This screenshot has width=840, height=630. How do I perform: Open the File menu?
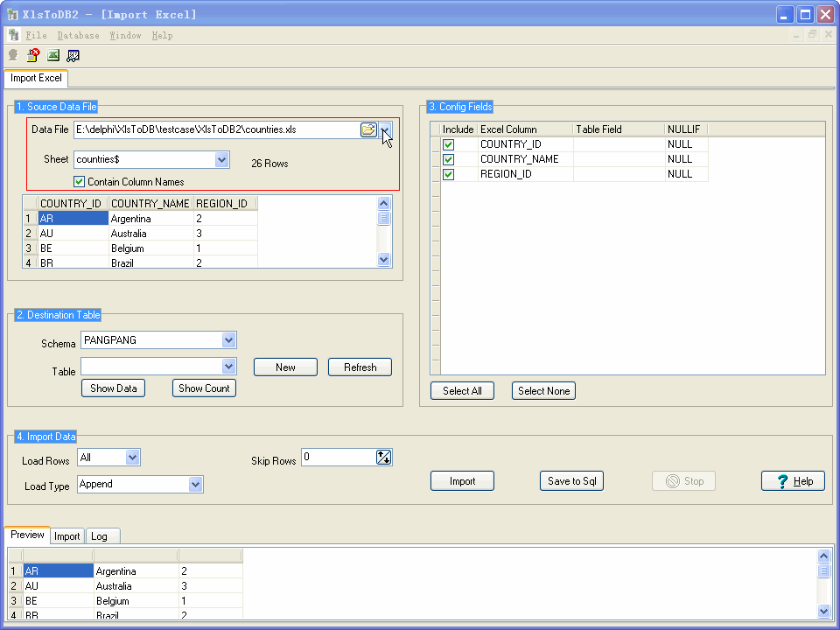click(x=37, y=35)
